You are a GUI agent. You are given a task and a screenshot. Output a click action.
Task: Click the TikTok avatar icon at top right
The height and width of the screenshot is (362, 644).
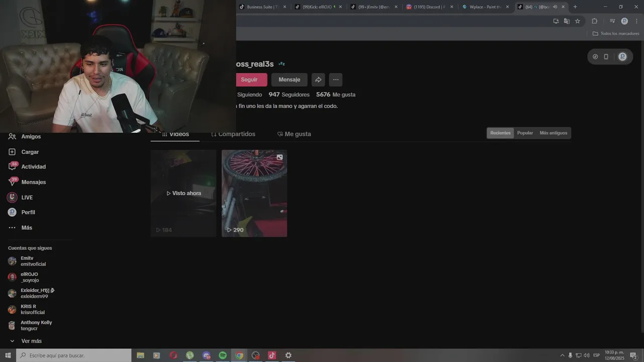622,57
